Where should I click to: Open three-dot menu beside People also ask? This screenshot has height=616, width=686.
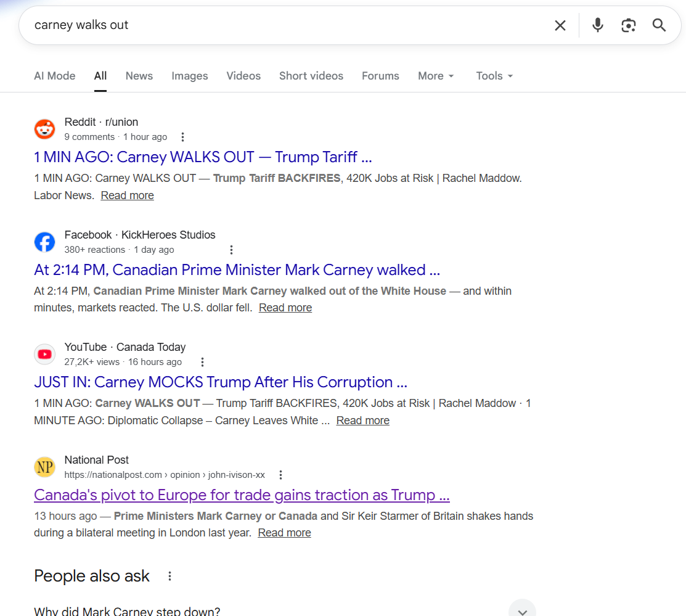pyautogui.click(x=169, y=576)
